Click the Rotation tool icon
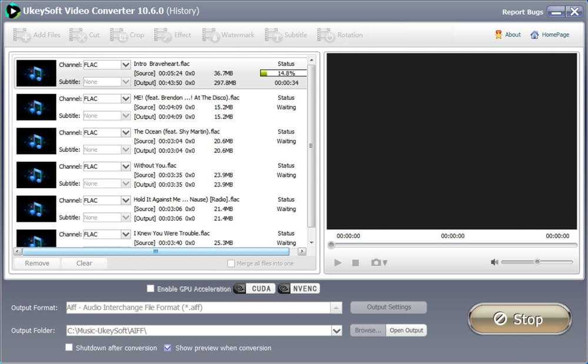Viewport: 588px width, 364px height. point(327,35)
